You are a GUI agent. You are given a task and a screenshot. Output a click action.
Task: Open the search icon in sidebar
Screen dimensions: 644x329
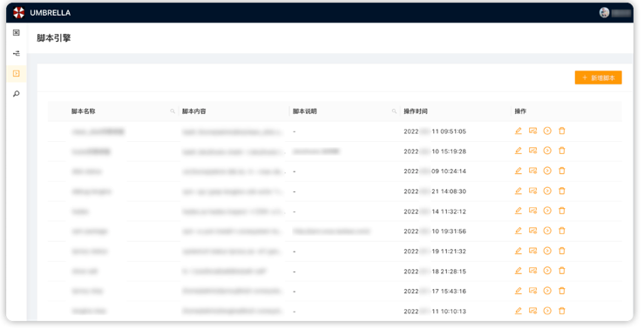(x=17, y=94)
